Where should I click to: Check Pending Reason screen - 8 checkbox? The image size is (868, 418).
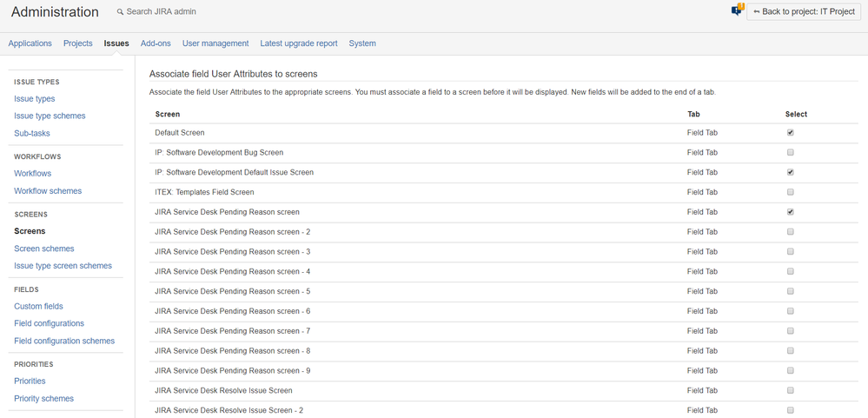(791, 351)
